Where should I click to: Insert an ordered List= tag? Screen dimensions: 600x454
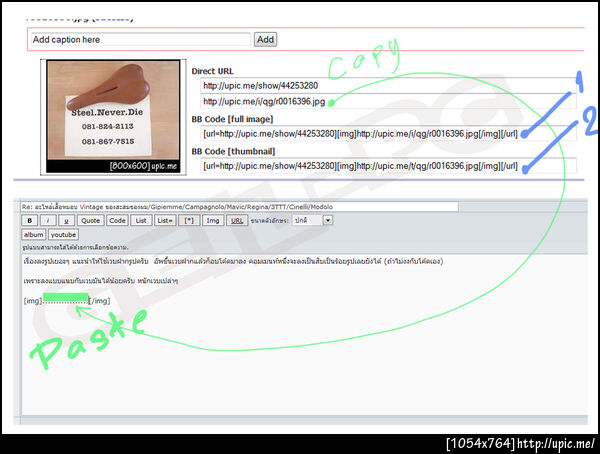tap(165, 220)
